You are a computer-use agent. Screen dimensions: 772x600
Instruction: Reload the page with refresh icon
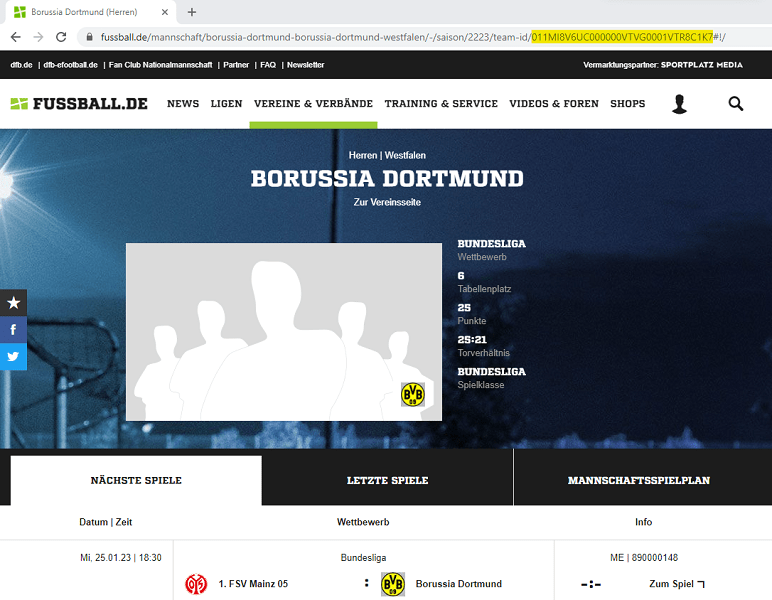pyautogui.click(x=61, y=37)
